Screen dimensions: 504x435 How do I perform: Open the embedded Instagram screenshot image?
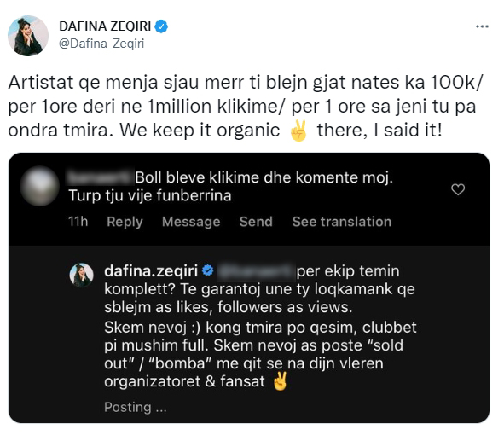249,287
